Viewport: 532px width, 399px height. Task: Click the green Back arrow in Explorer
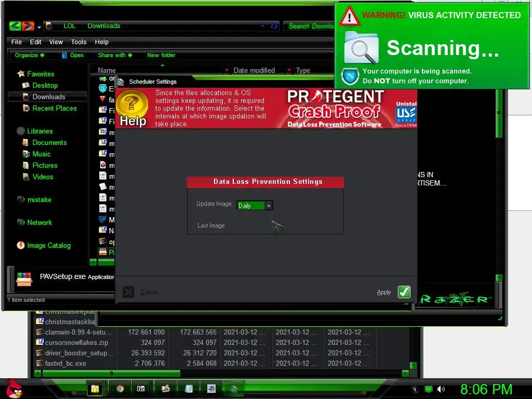[x=15, y=26]
